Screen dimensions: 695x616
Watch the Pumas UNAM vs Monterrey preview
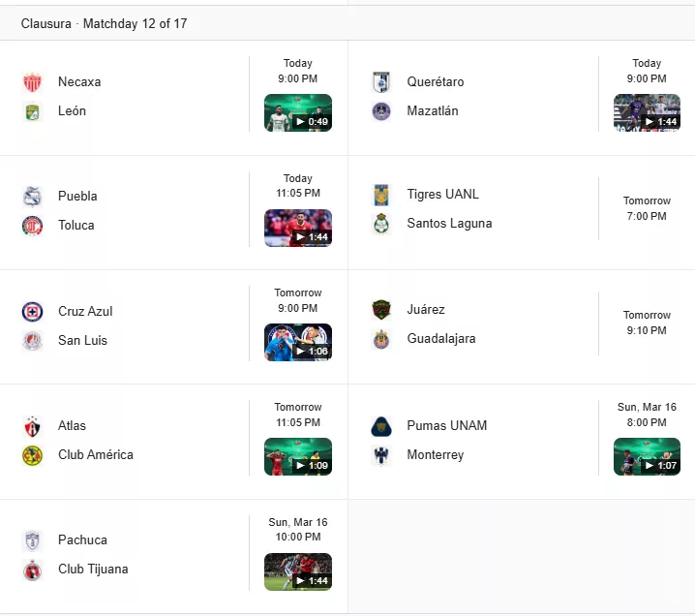[x=647, y=456]
